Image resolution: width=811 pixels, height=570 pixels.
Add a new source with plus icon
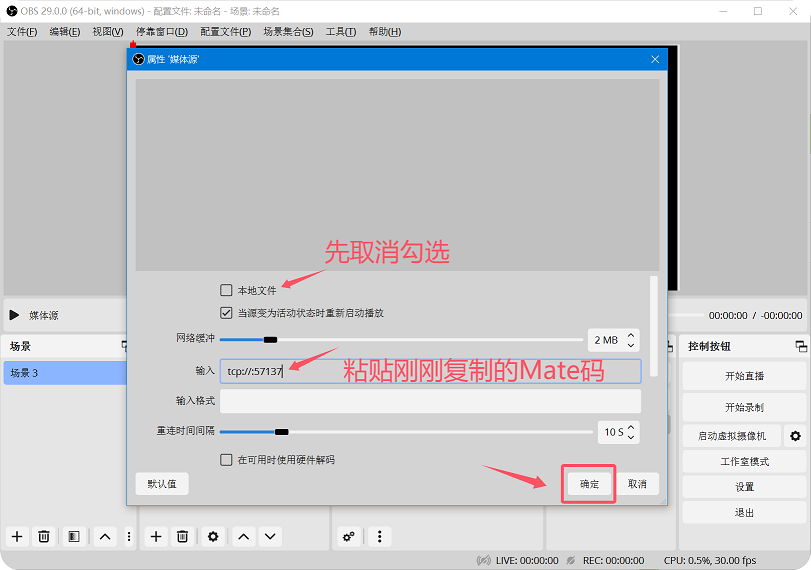coord(156,536)
